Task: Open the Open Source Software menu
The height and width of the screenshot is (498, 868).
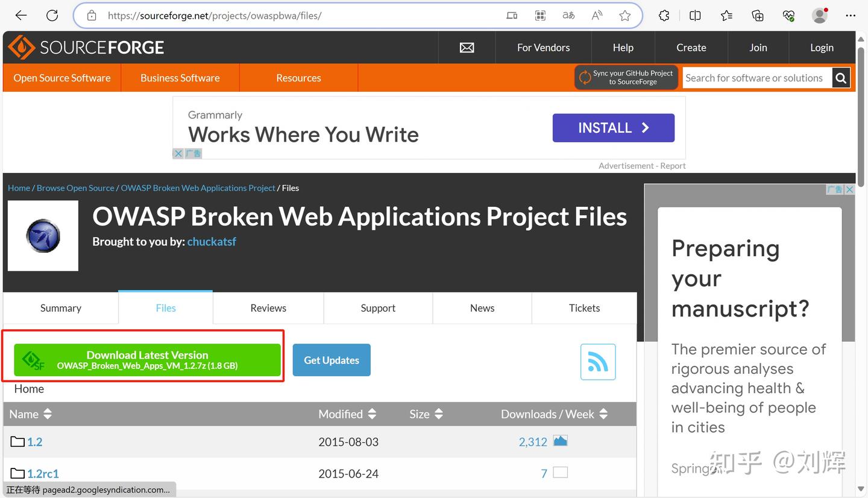Action: point(62,78)
